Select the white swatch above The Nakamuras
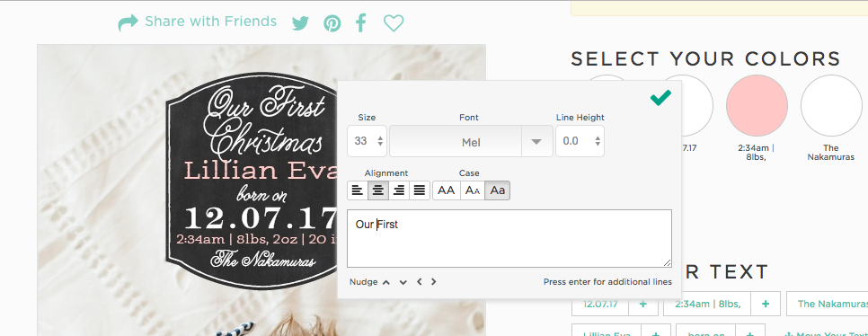Image resolution: width=868 pixels, height=336 pixels. coord(831,105)
